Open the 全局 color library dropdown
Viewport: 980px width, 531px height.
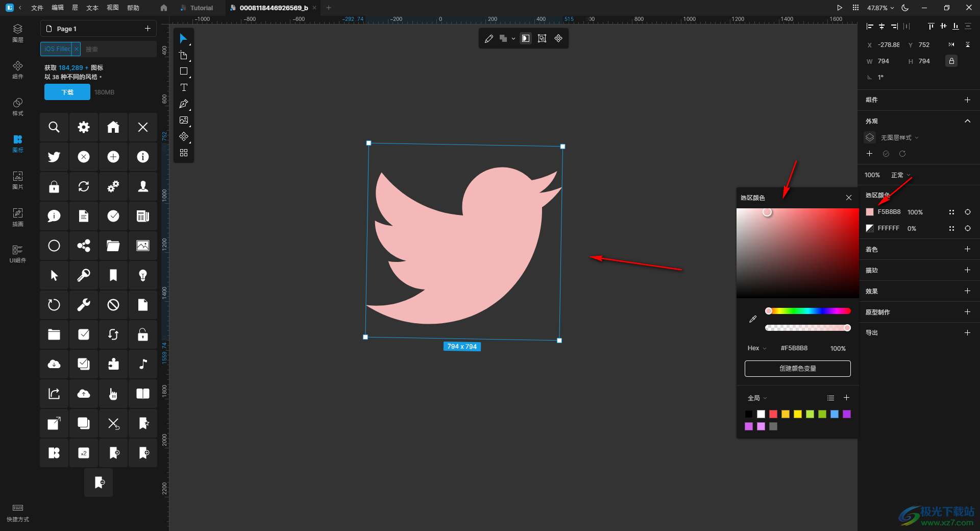757,398
